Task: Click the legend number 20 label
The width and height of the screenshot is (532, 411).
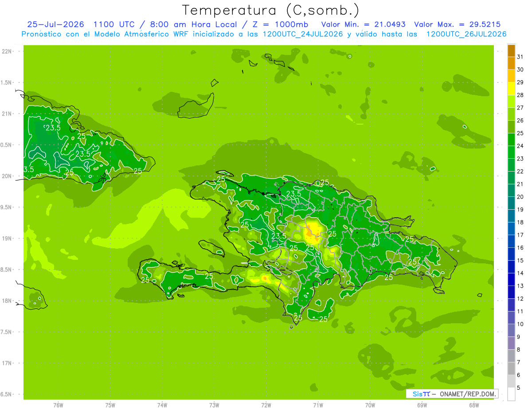Action: coord(520,197)
